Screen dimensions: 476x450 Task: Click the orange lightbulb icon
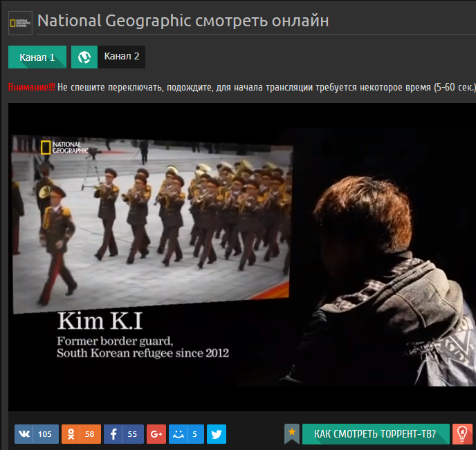(462, 434)
